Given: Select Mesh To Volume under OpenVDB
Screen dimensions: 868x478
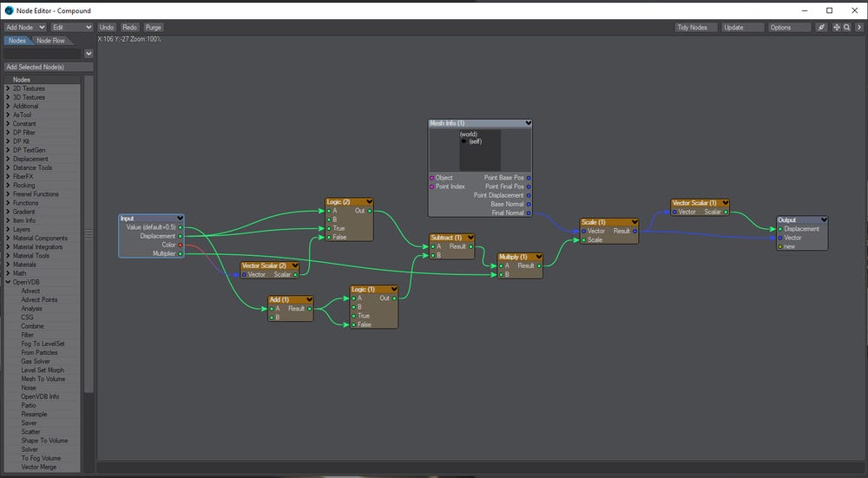Looking at the screenshot, I should click(43, 379).
